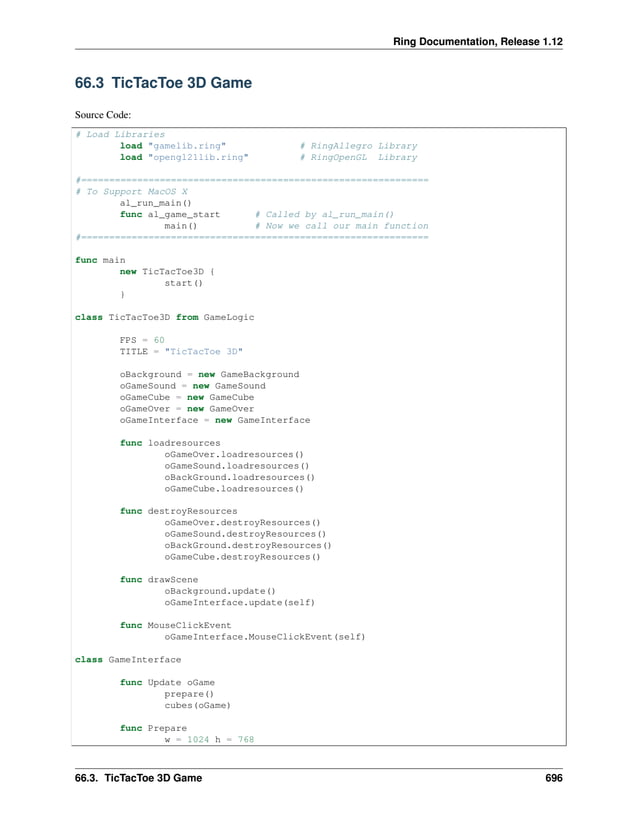Click the comment "# Called by al_run_main()"
The image size is (638, 825).
point(325,215)
